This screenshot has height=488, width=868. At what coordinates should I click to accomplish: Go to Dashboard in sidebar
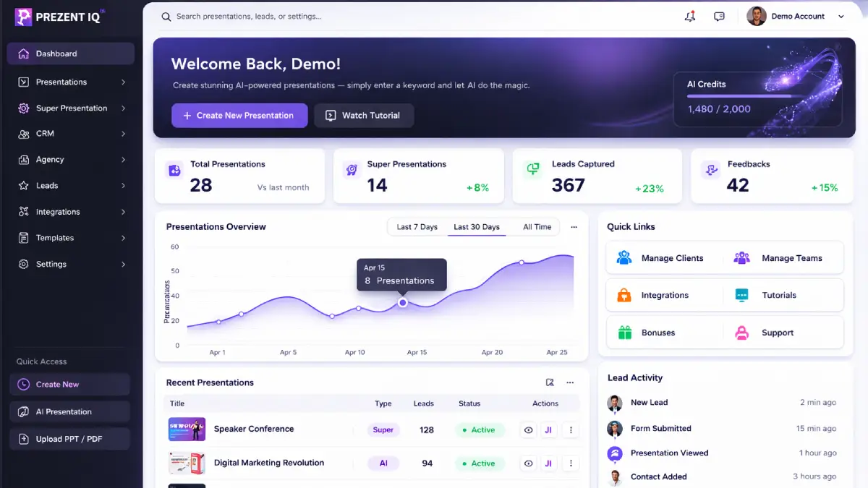pos(71,53)
